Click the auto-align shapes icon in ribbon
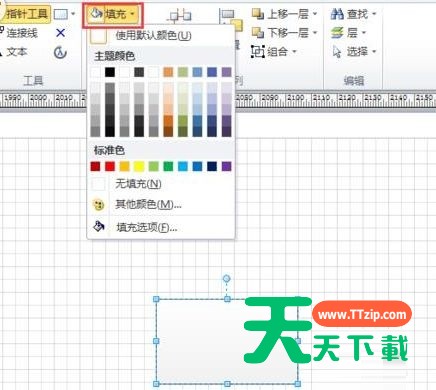 [180, 15]
